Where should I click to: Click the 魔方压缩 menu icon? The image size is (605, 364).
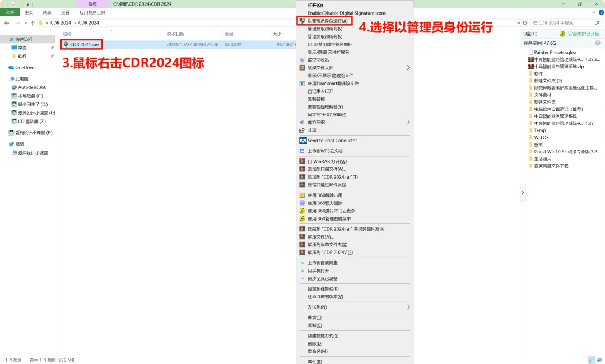[302, 122]
